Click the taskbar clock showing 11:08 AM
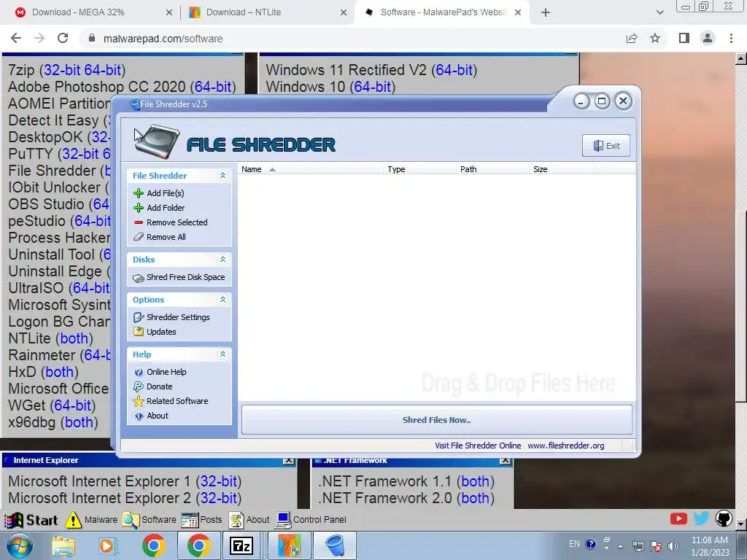747x560 pixels. [710, 546]
